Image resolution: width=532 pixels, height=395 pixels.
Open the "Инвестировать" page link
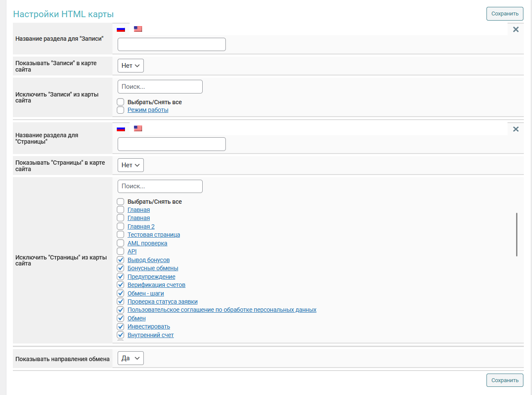pyautogui.click(x=149, y=326)
